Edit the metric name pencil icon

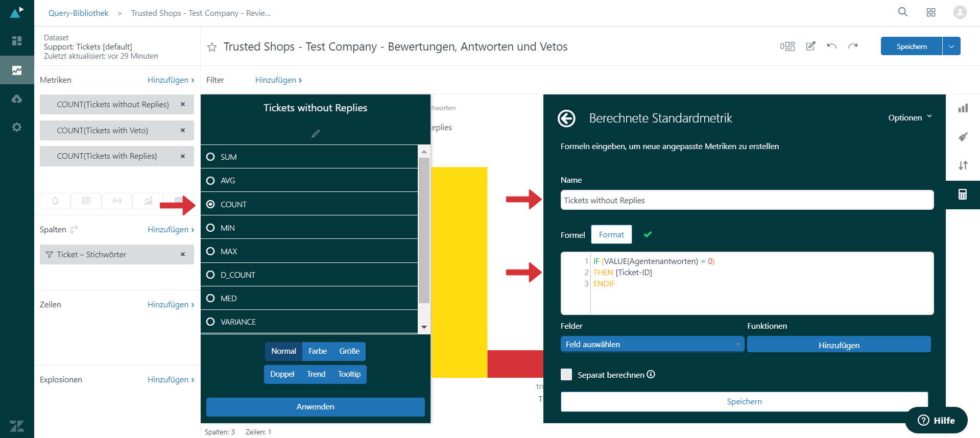click(x=316, y=134)
